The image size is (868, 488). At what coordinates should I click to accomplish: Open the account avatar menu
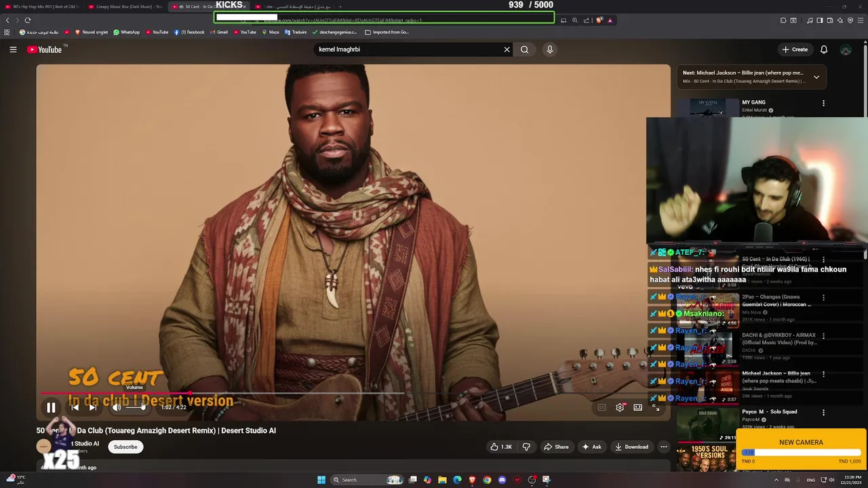pyautogui.click(x=846, y=49)
